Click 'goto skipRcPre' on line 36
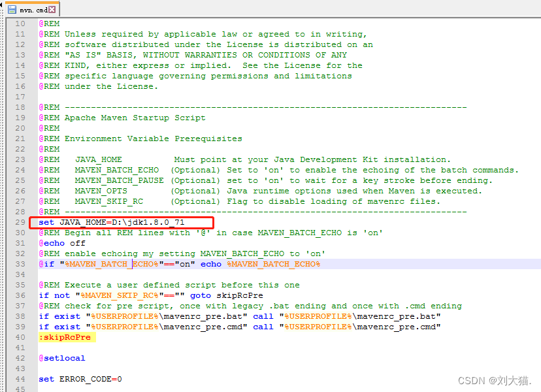The width and height of the screenshot is (541, 392). tap(227, 295)
